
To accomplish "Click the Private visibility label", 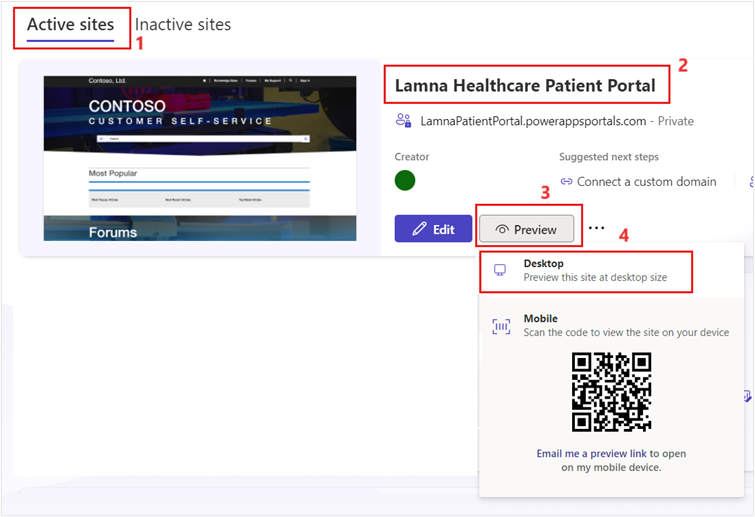I will pyautogui.click(x=676, y=121).
